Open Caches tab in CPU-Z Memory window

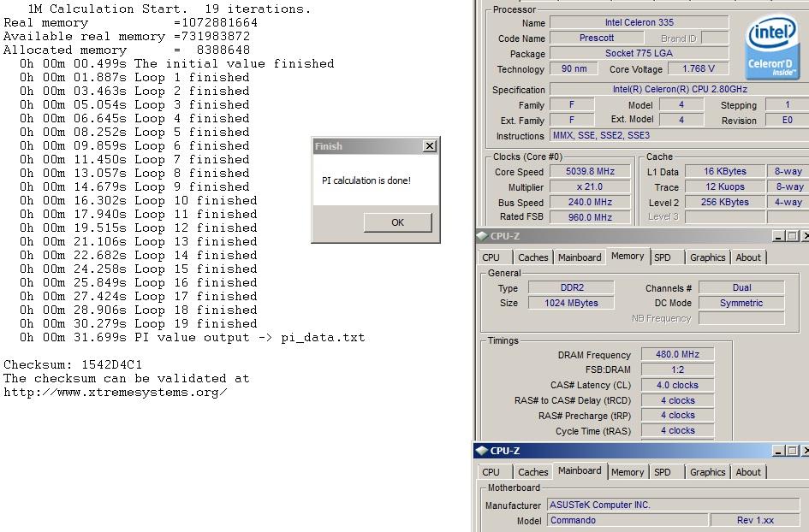click(x=533, y=257)
